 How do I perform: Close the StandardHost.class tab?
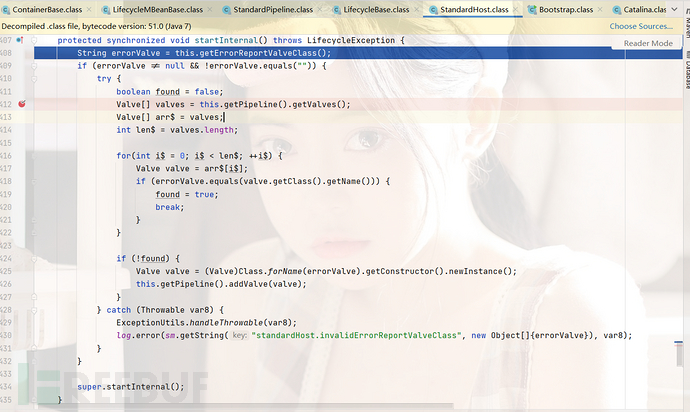[x=515, y=9]
